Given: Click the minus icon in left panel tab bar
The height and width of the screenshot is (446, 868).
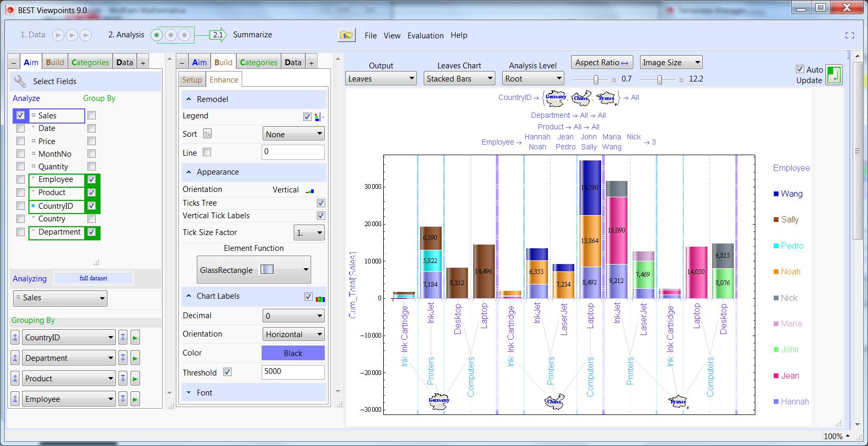Looking at the screenshot, I should 14,63.
